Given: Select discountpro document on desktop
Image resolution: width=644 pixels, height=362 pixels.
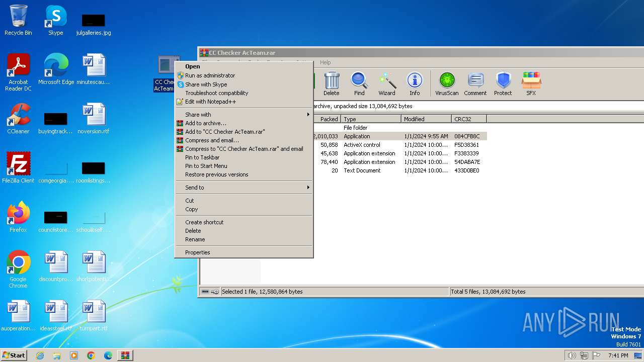Looking at the screenshot, I should click(x=56, y=266).
